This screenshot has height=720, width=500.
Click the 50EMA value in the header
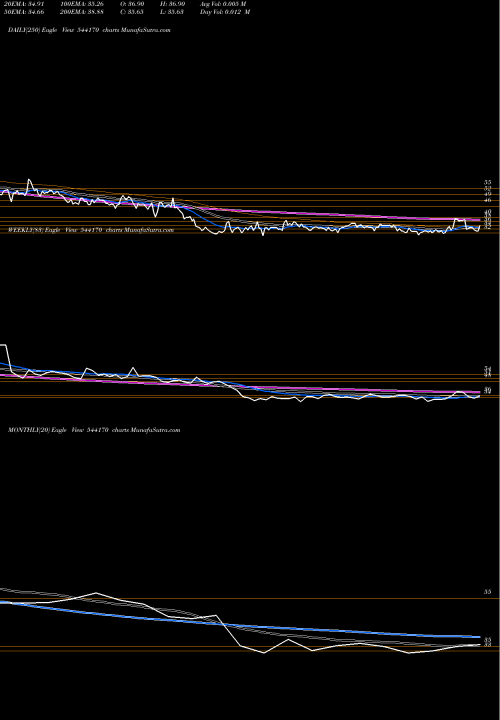click(x=22, y=12)
